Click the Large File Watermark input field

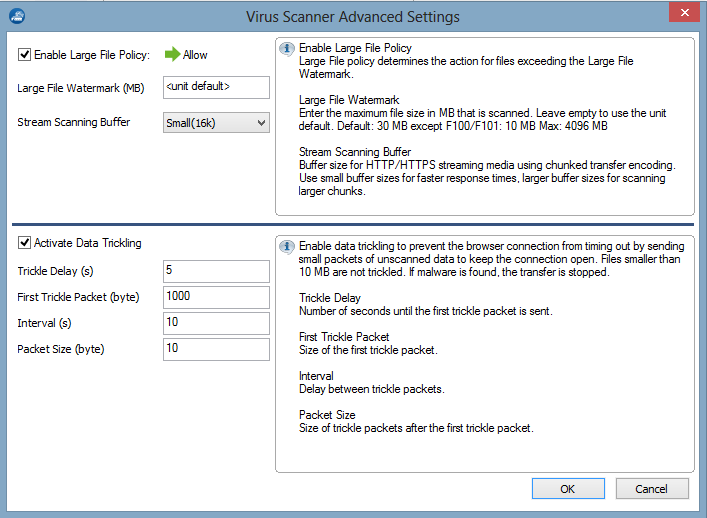pos(216,88)
